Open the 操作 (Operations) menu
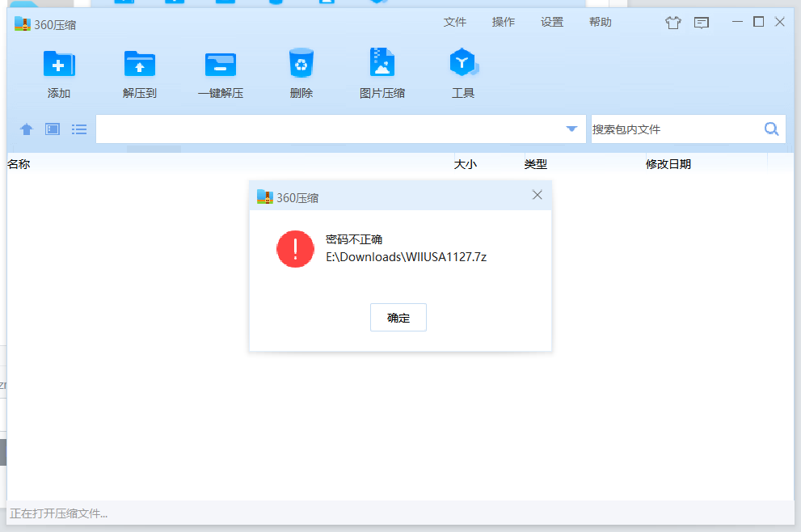Viewport: 801px width, 532px height. pos(504,23)
